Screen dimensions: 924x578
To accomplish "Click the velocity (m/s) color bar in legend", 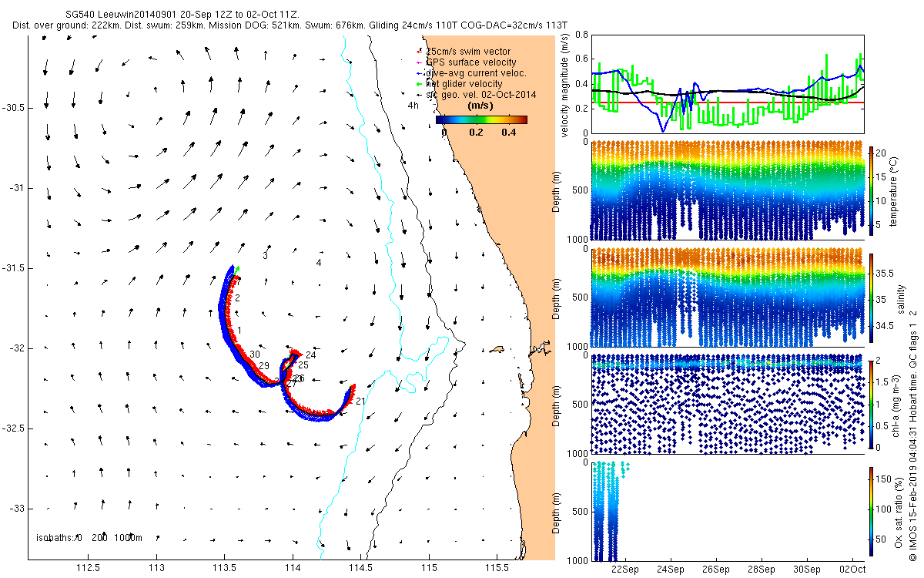I will 481,119.
